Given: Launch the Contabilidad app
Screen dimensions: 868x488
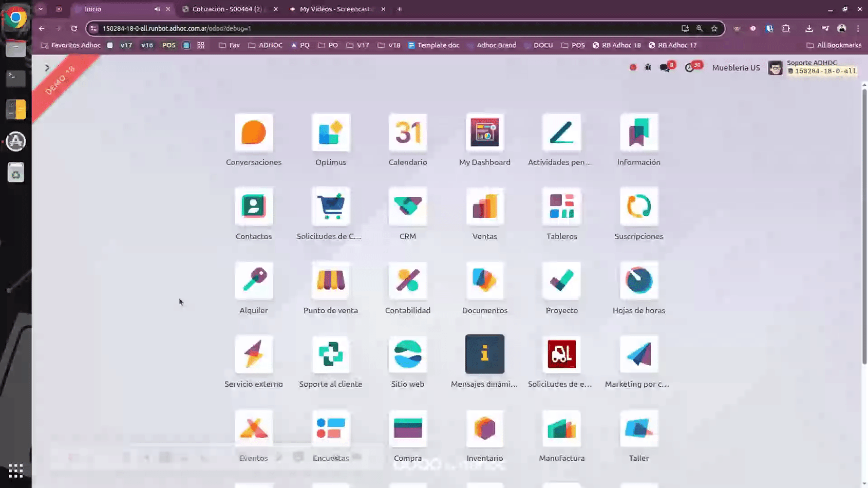Looking at the screenshot, I should 407,281.
